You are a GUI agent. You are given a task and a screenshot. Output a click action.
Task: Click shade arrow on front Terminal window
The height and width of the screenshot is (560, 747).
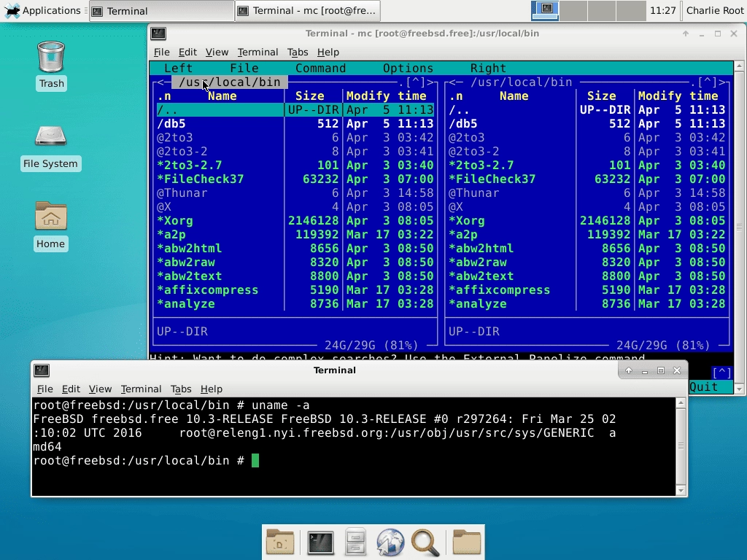pos(628,370)
